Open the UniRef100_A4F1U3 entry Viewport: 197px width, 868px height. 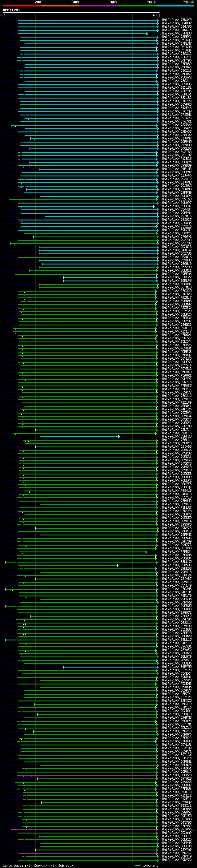(x=177, y=169)
